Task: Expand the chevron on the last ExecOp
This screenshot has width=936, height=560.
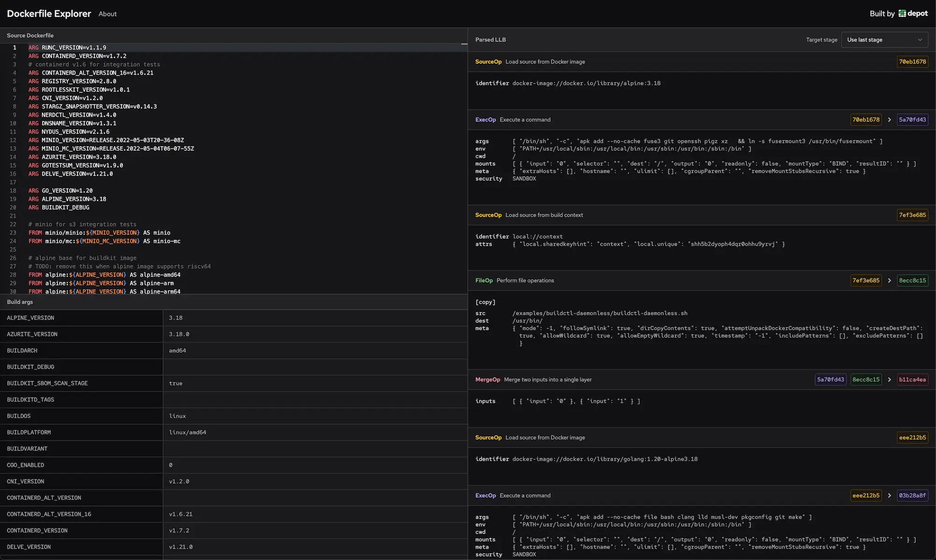Action: (x=889, y=495)
